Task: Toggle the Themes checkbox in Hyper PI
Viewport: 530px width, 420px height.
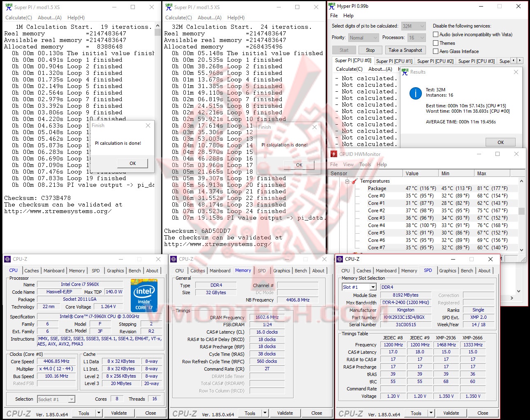Action: click(x=435, y=43)
